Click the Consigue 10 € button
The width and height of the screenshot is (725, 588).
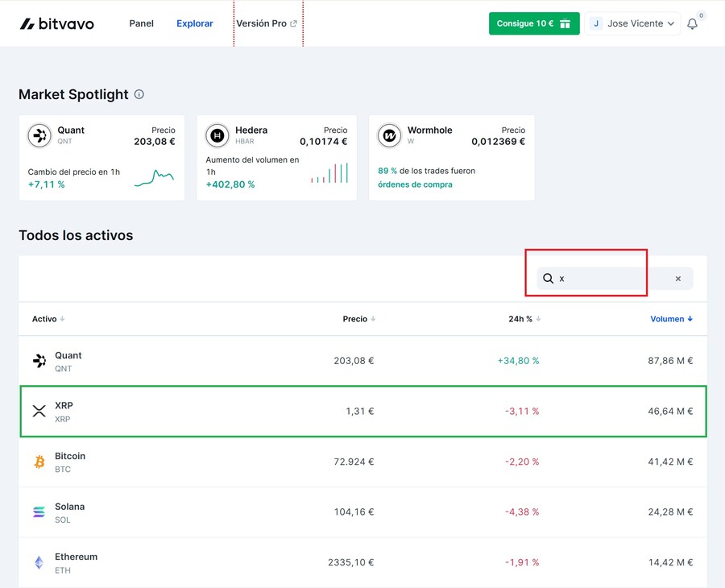tap(534, 23)
